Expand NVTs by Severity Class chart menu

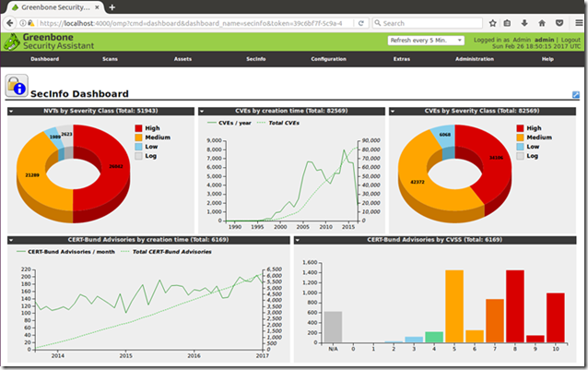coord(11,112)
